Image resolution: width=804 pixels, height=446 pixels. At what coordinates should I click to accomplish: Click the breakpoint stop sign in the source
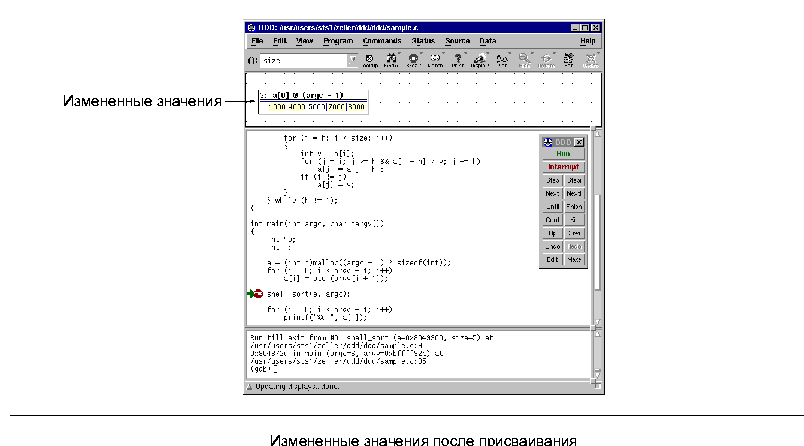tap(257, 294)
